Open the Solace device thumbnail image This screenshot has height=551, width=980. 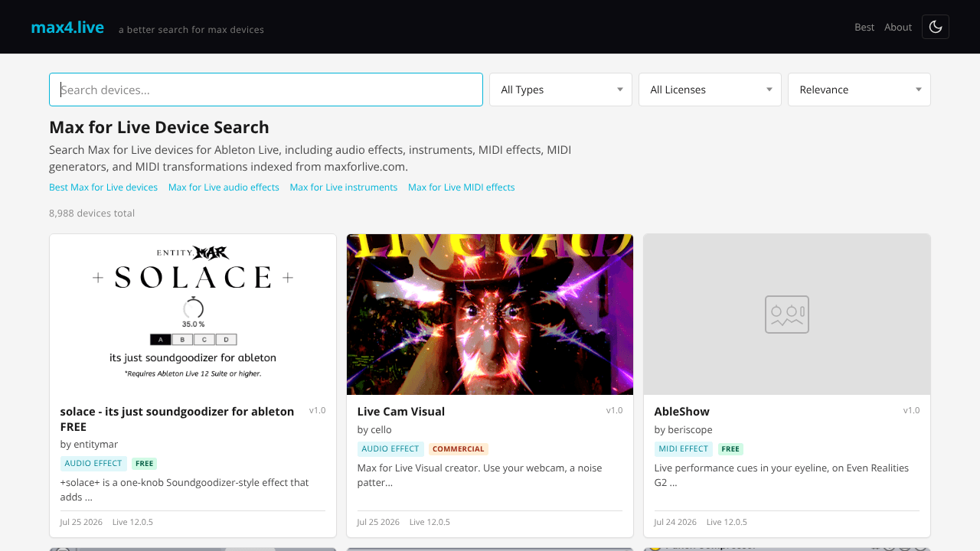pyautogui.click(x=193, y=315)
